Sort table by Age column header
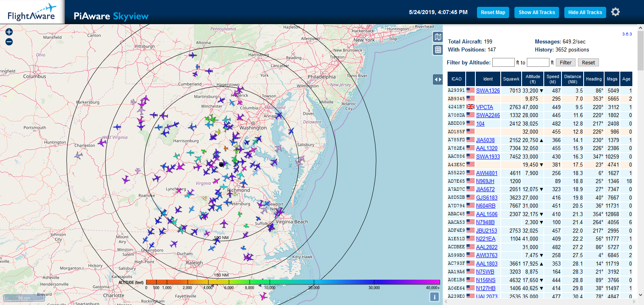This screenshot has width=644, height=305. click(626, 79)
